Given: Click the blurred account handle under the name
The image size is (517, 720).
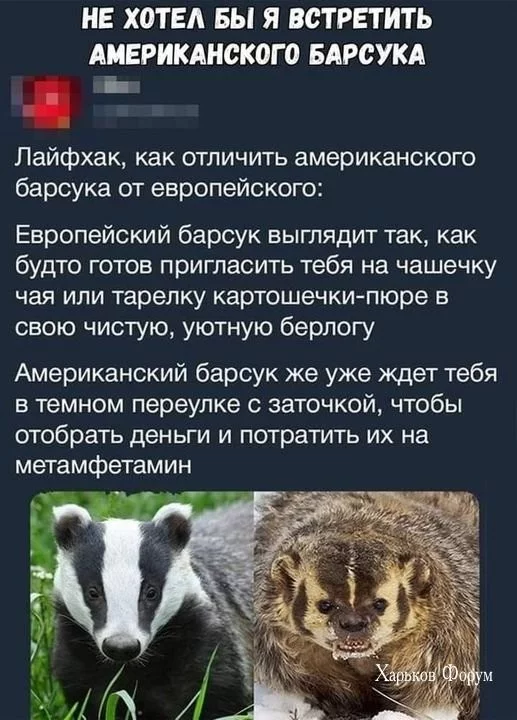Looking at the screenshot, I should click(x=146, y=112).
